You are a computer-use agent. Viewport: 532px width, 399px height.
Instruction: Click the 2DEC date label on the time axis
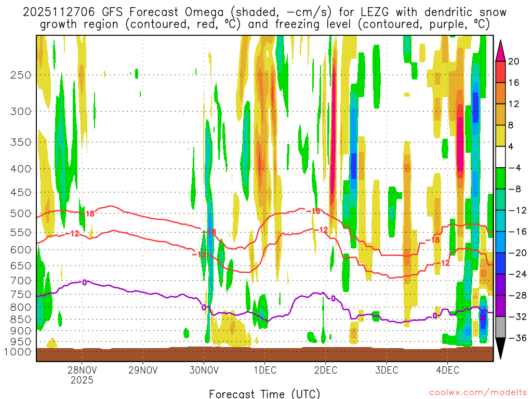coord(326,370)
